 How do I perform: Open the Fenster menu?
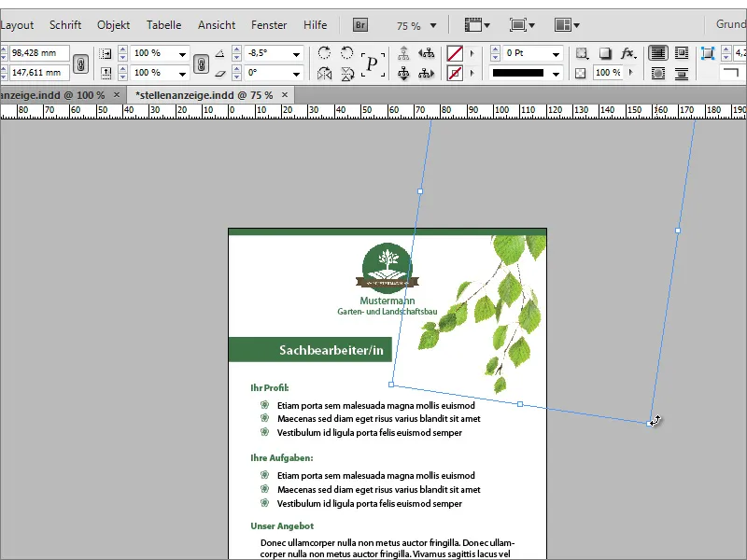coord(269,25)
